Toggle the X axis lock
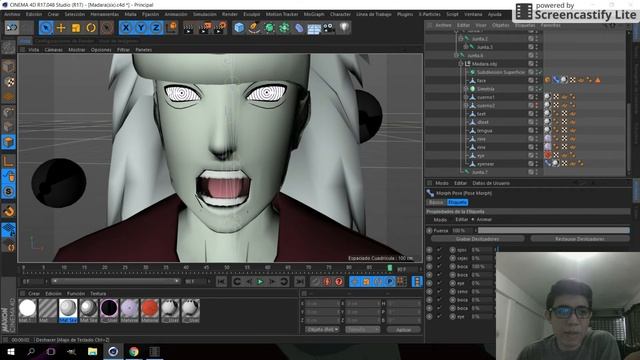 (126, 28)
